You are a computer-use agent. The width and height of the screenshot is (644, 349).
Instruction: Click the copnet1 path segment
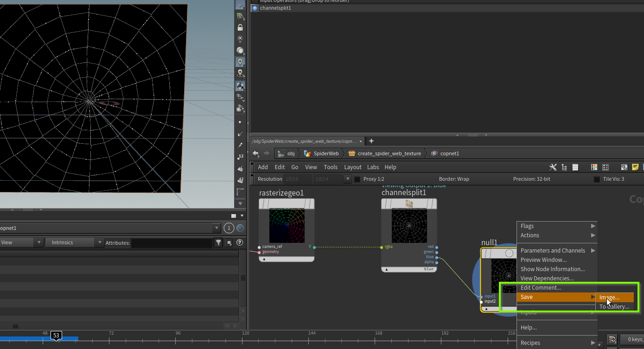(445, 153)
